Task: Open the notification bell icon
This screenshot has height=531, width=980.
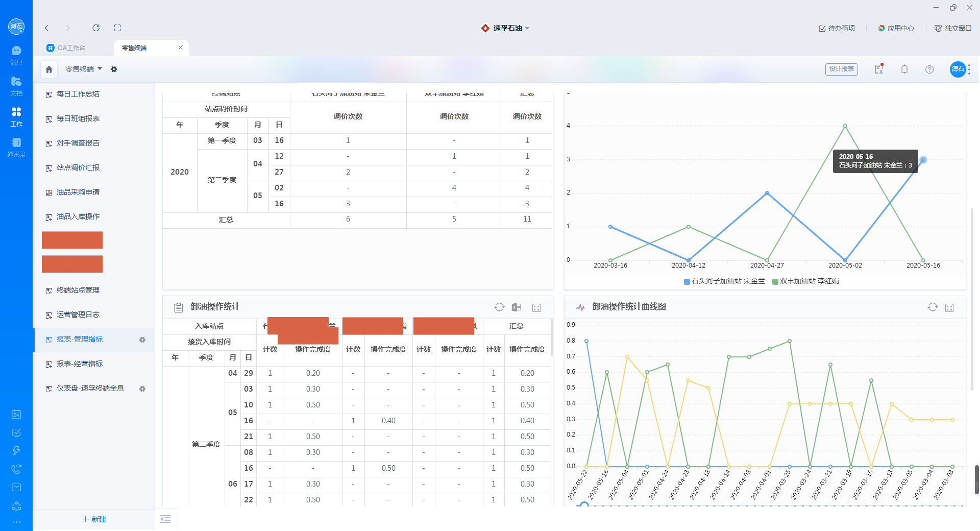Action: point(904,69)
